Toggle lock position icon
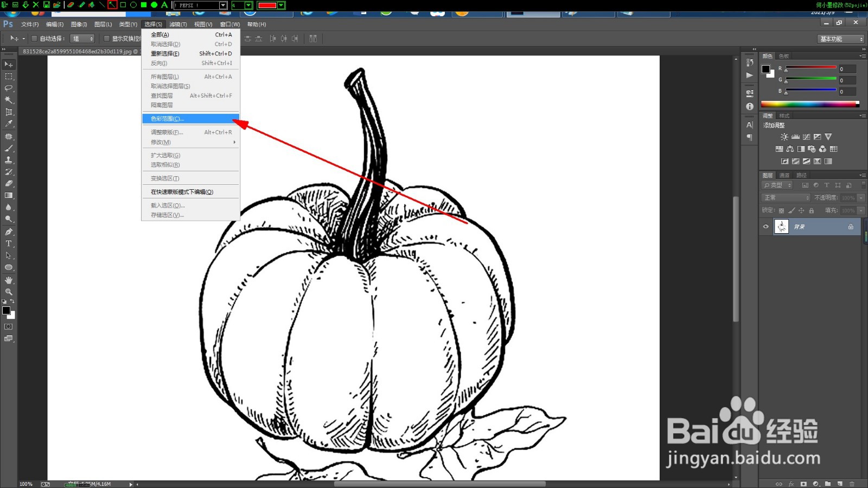 coord(801,210)
